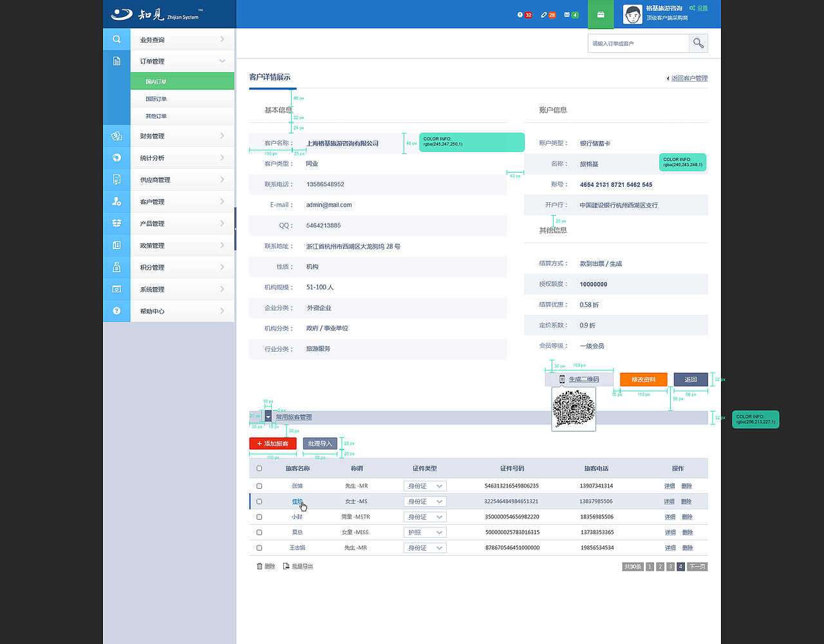The width and height of the screenshot is (824, 644).
Task: Click the 知見 Zhijian System logo
Action: click(157, 14)
